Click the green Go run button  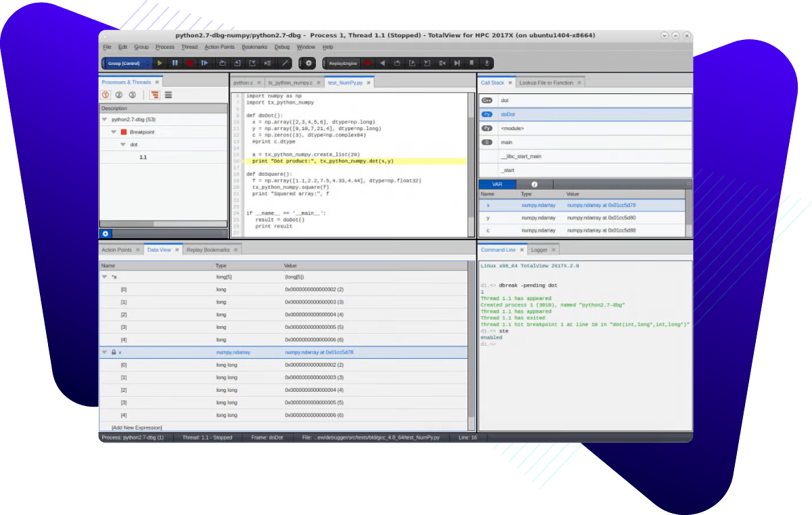pyautogui.click(x=160, y=63)
